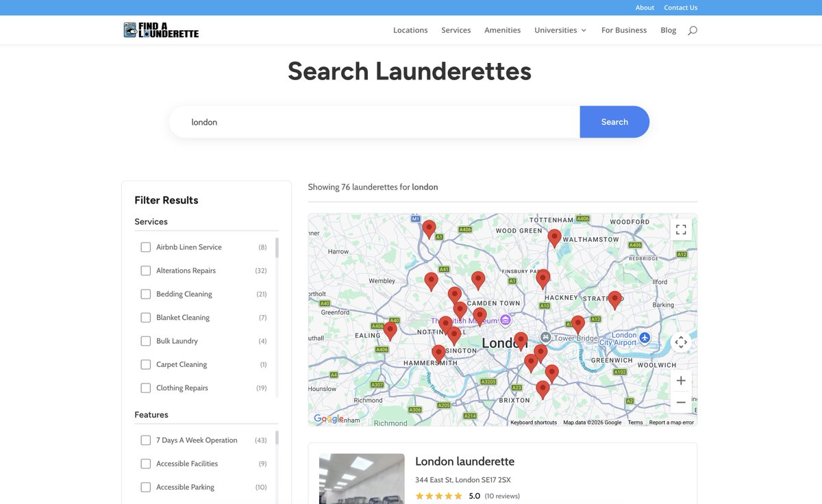
Task: Check Alterations Repairs filter
Action: pos(145,270)
